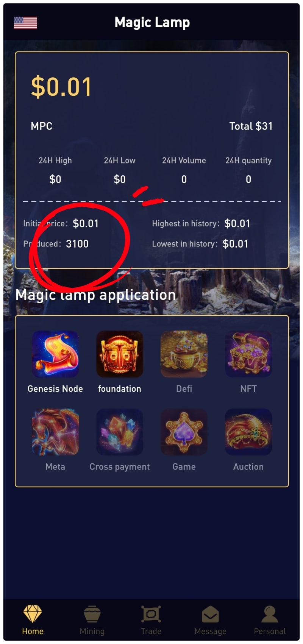Launch the Game spade badge icon
This screenshot has width=303, height=644.
click(184, 432)
